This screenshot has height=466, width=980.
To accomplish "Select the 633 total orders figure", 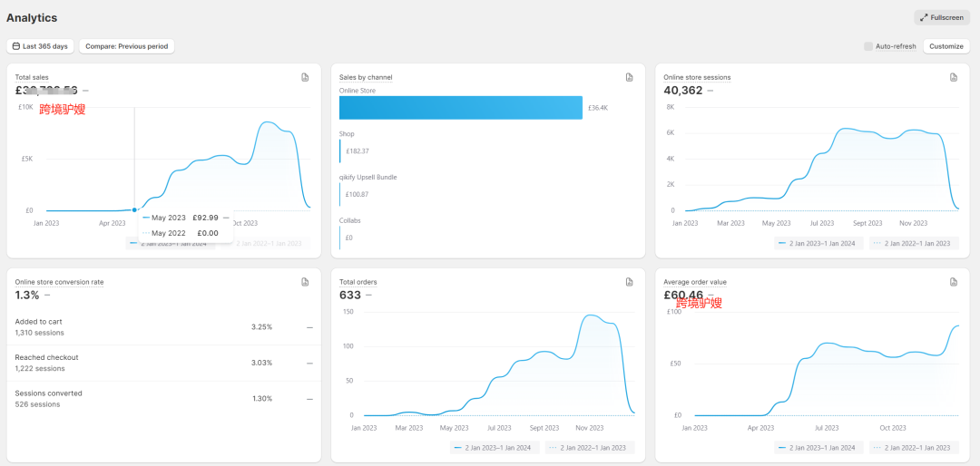I will tap(350, 295).
